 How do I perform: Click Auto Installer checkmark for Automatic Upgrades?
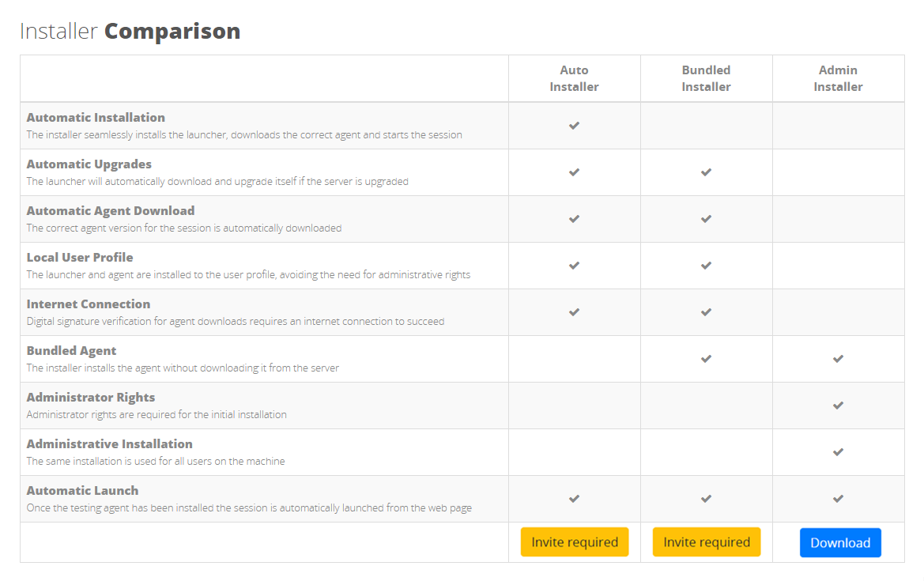[575, 172]
